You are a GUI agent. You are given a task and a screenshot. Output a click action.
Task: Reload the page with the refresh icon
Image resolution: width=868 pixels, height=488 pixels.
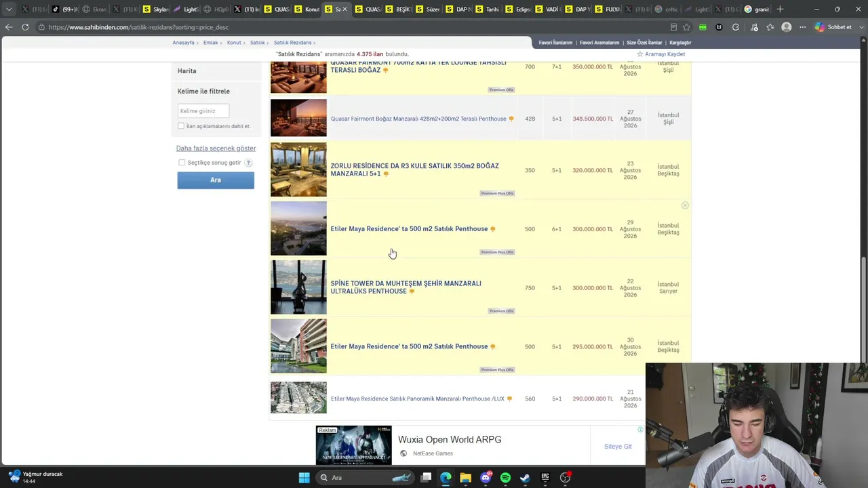(25, 27)
